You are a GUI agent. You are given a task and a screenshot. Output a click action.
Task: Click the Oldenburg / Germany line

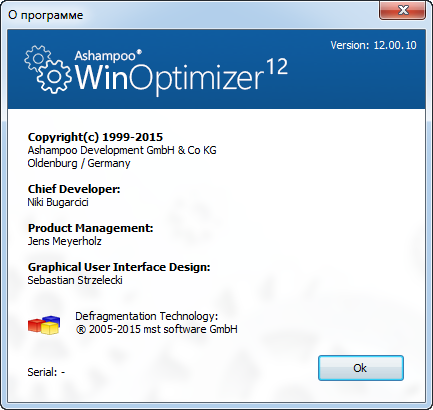pos(79,163)
